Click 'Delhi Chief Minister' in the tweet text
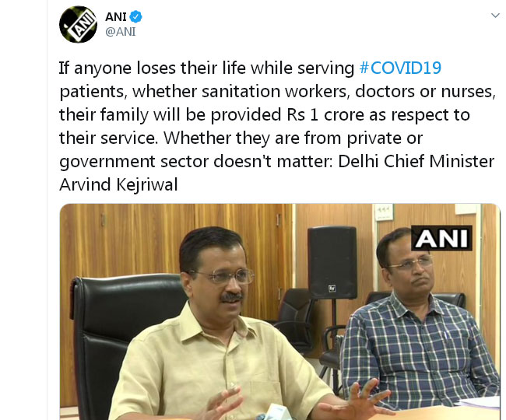The width and height of the screenshot is (506, 420). click(x=416, y=161)
